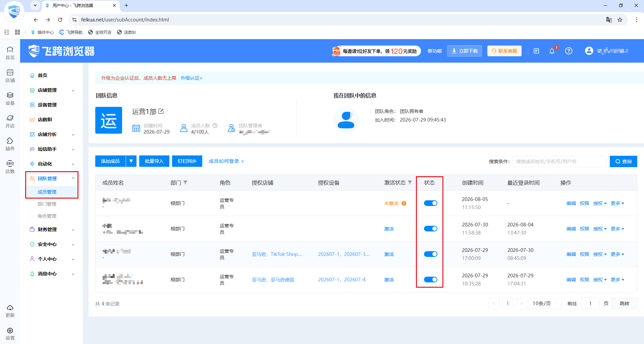Click the browser translate icon
The width and height of the screenshot is (644, 344).
click(x=609, y=20)
